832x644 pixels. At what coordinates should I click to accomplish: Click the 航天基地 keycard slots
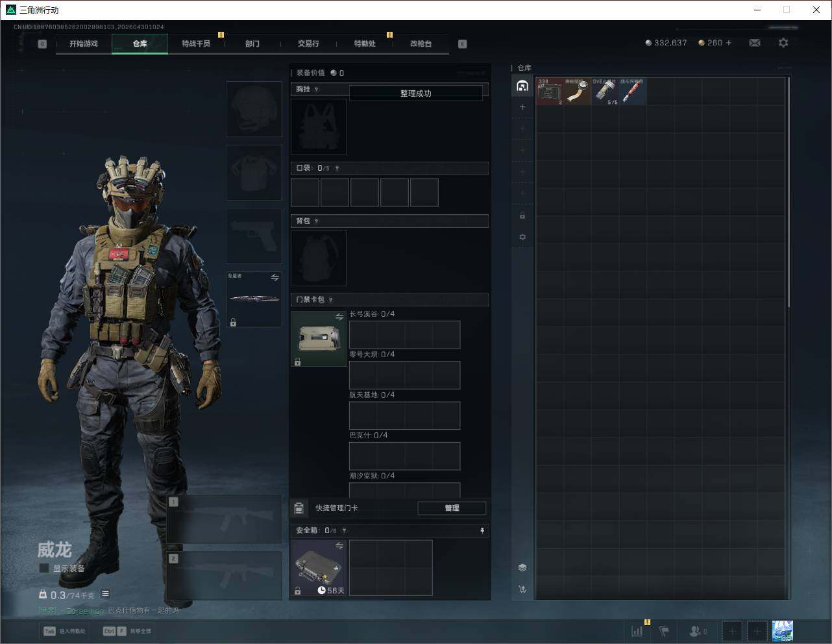[x=404, y=415]
